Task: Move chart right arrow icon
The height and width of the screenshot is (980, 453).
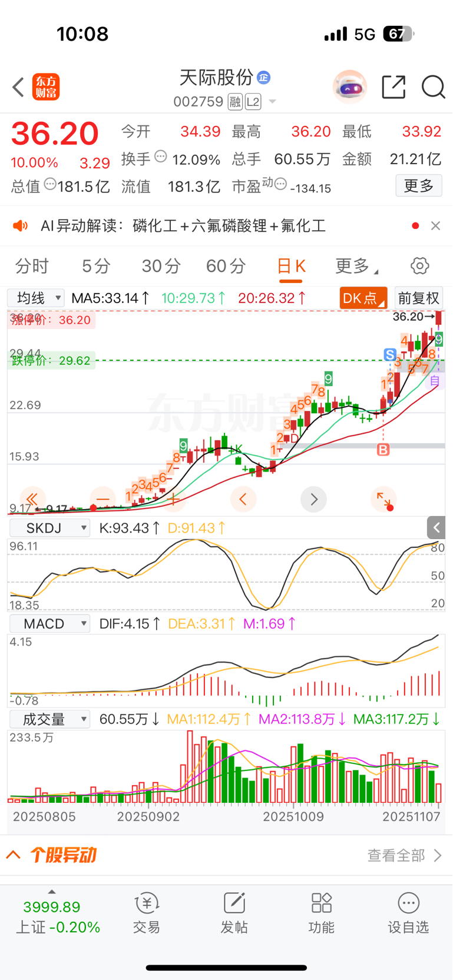Action: coord(313,499)
